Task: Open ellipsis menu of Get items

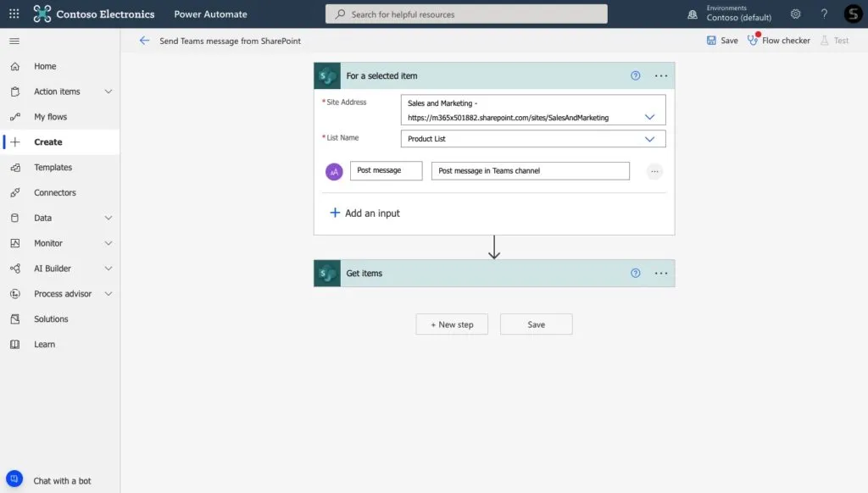Action: pos(661,274)
